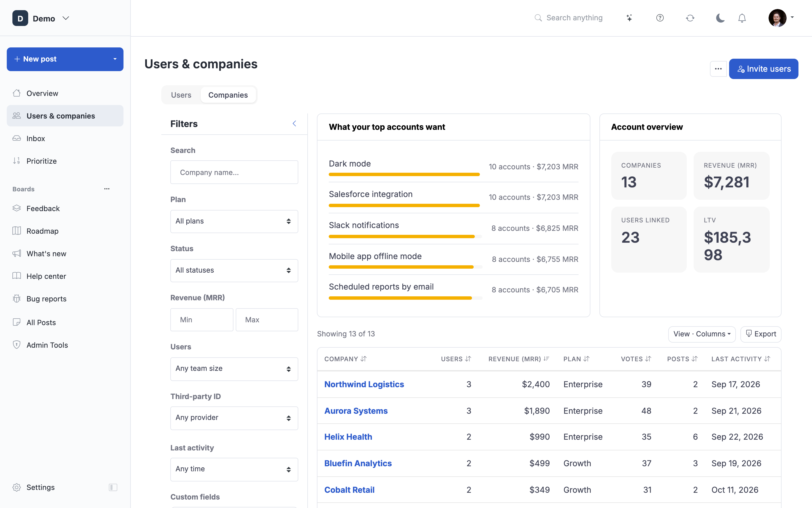This screenshot has width=812, height=508.
Task: Open the Bluefin Analytics company link
Action: [358, 463]
